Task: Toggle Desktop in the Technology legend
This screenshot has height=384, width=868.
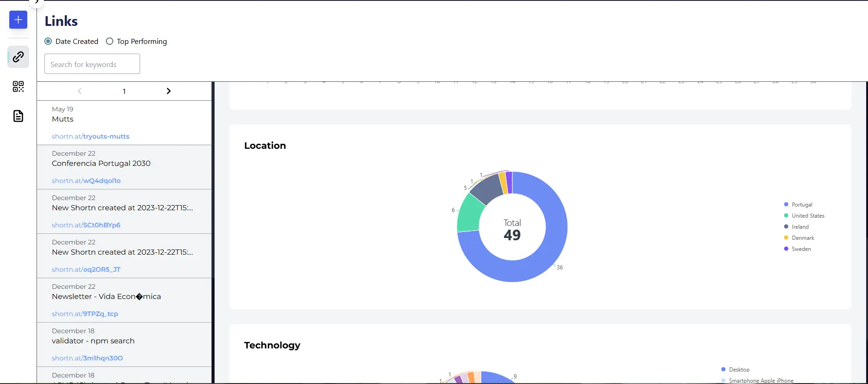Action: (739, 370)
